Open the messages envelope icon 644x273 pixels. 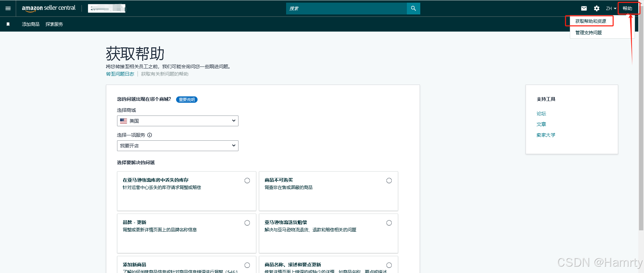tap(584, 8)
